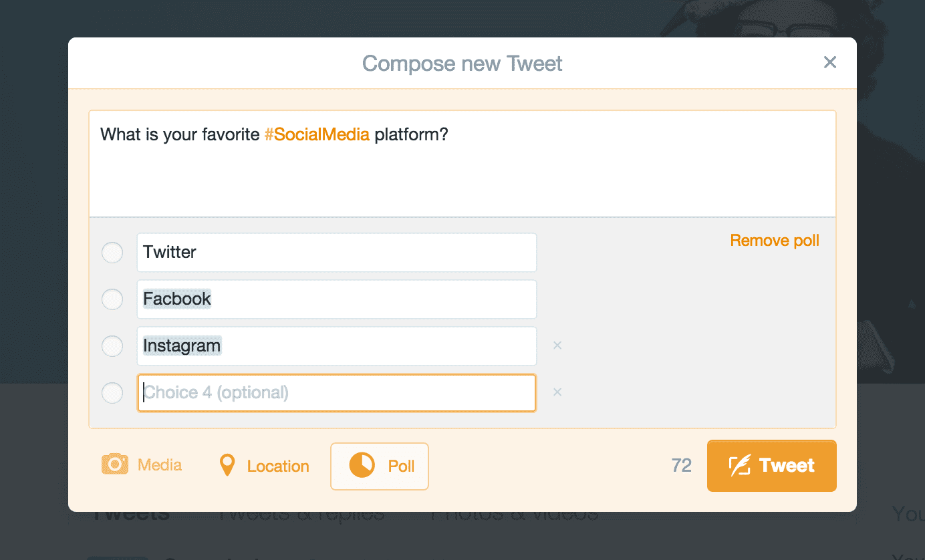Select the radio button beside Twitter
925x560 pixels.
click(x=112, y=253)
